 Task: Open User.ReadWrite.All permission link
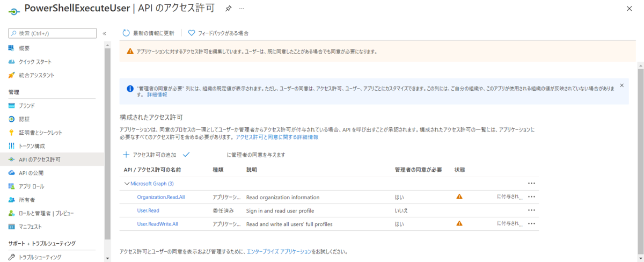point(158,224)
